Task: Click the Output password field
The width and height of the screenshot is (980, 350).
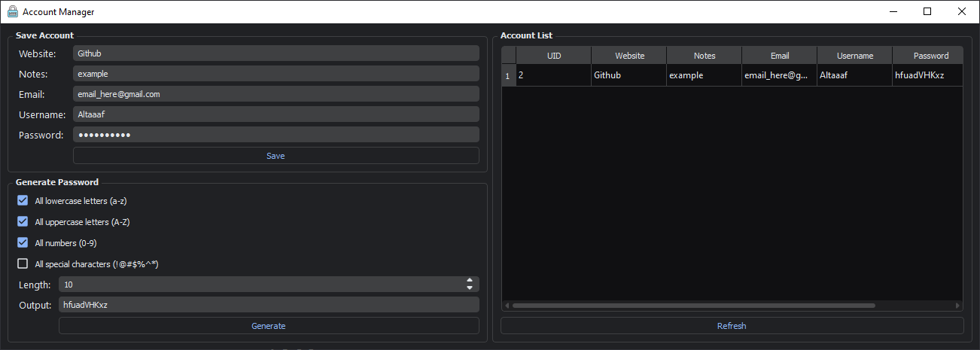Action: coord(268,305)
